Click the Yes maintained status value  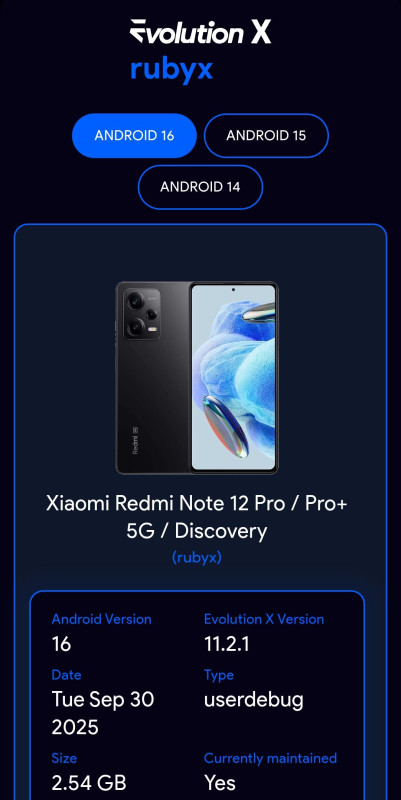(220, 782)
